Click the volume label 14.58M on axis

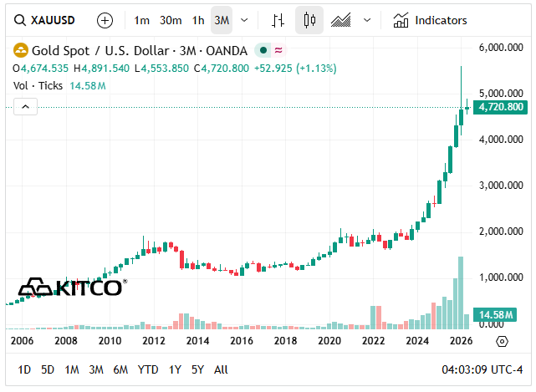click(x=495, y=315)
